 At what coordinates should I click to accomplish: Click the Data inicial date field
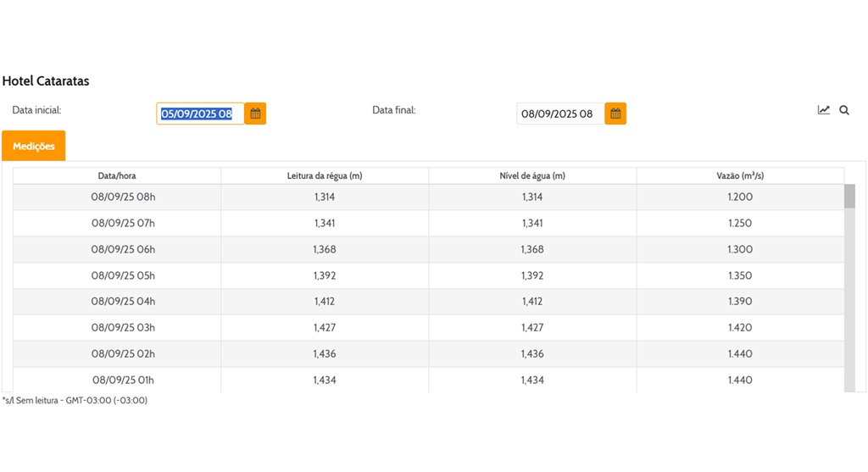tap(200, 114)
